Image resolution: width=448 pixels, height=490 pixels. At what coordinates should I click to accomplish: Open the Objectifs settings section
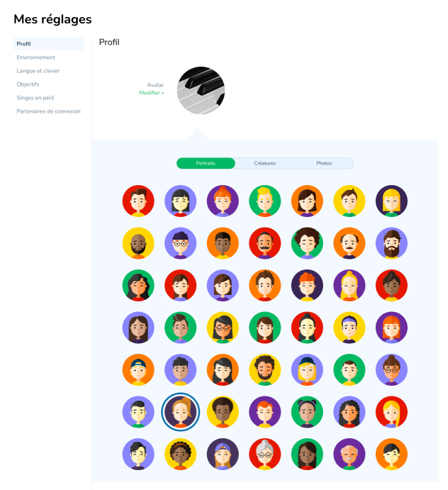point(28,84)
